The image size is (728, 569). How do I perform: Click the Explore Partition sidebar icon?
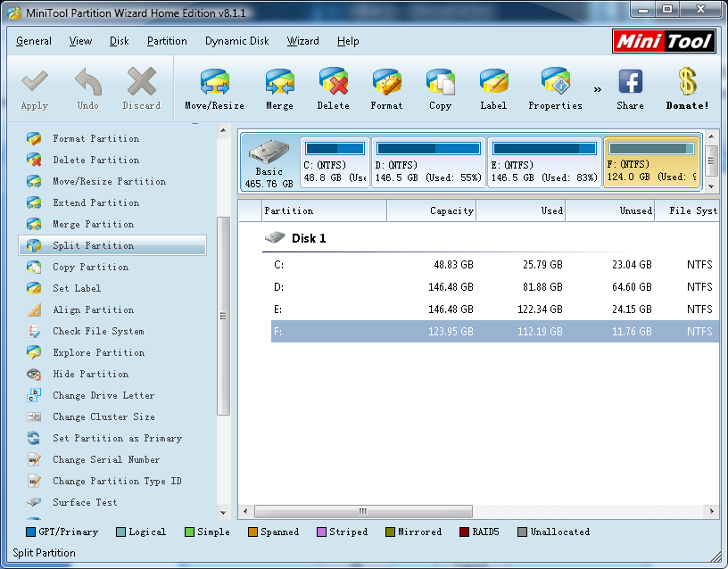pyautogui.click(x=34, y=352)
